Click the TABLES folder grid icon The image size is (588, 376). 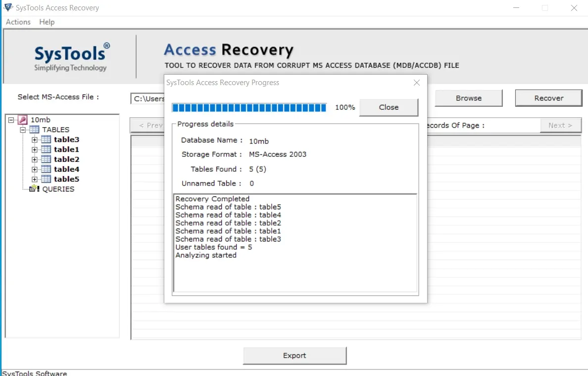(x=34, y=129)
